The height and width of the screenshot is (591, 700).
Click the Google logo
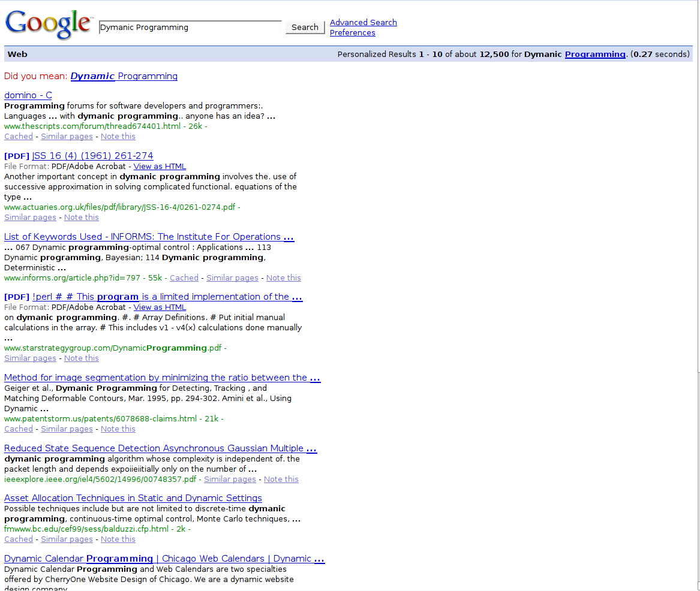click(x=49, y=25)
